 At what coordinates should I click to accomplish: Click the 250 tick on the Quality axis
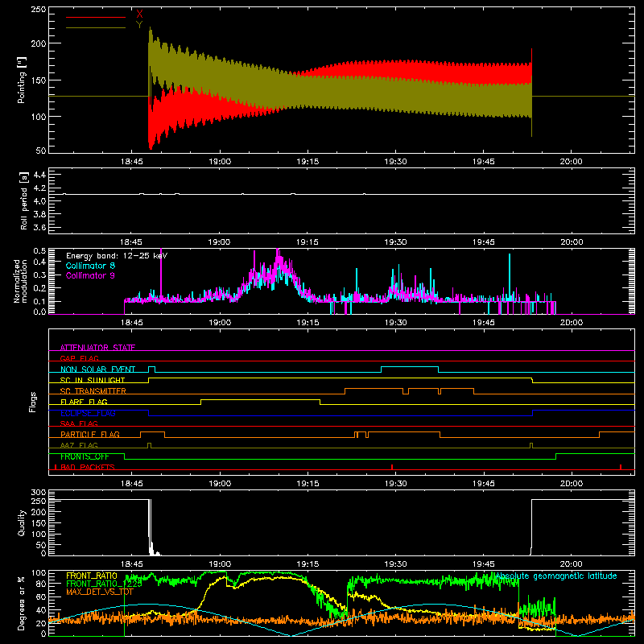(38, 502)
